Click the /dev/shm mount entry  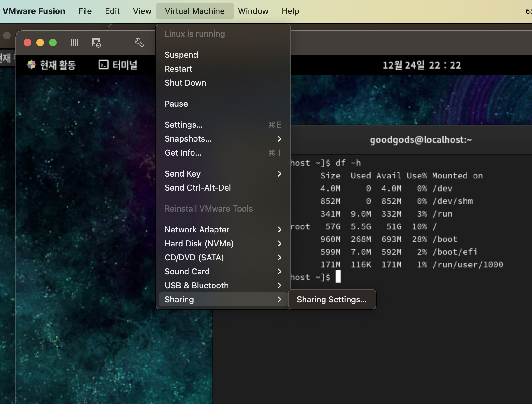[453, 201]
